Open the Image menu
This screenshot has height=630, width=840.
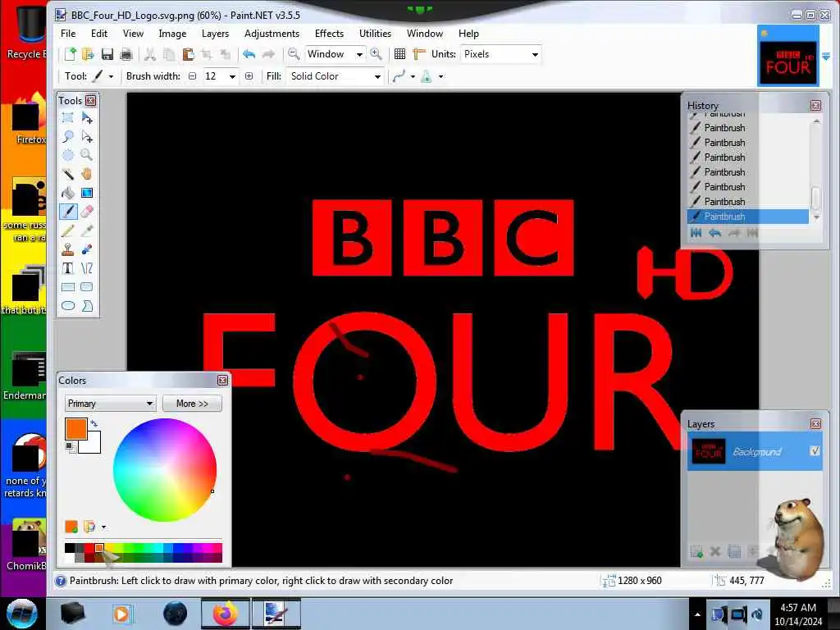click(172, 33)
